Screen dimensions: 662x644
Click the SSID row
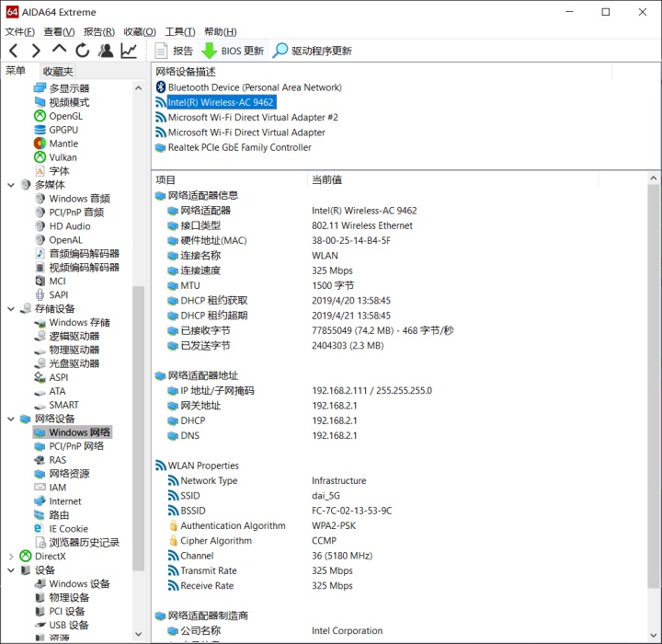[254, 496]
